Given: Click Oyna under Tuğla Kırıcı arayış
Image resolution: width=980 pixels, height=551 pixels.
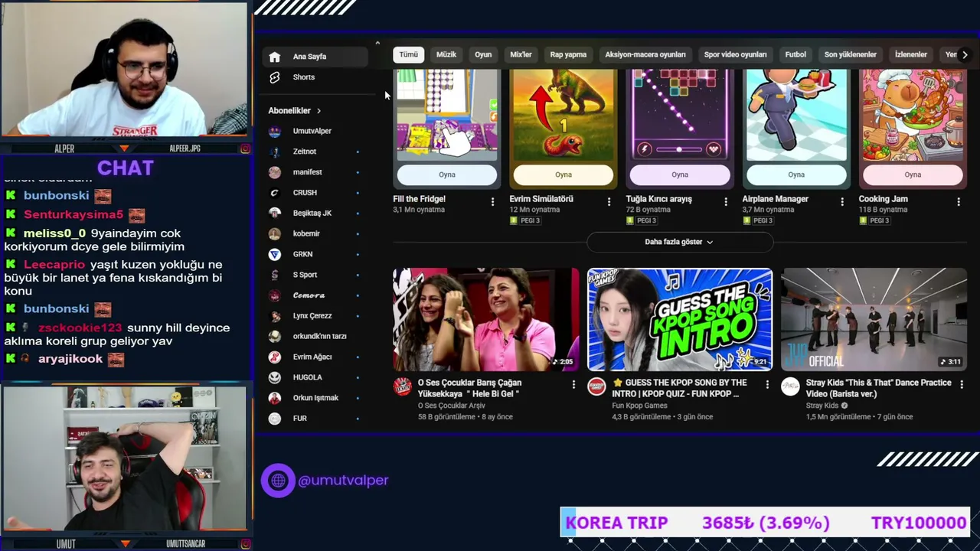Looking at the screenshot, I should (x=680, y=174).
